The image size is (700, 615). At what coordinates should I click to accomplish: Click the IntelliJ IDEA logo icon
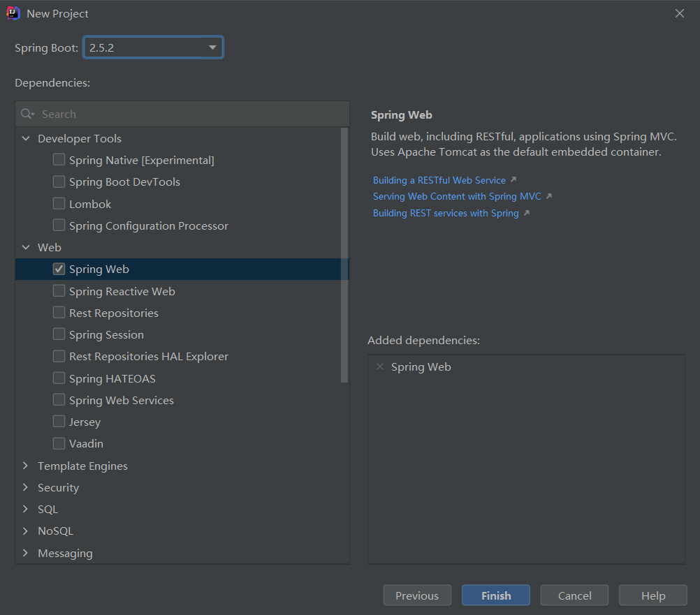(x=13, y=13)
